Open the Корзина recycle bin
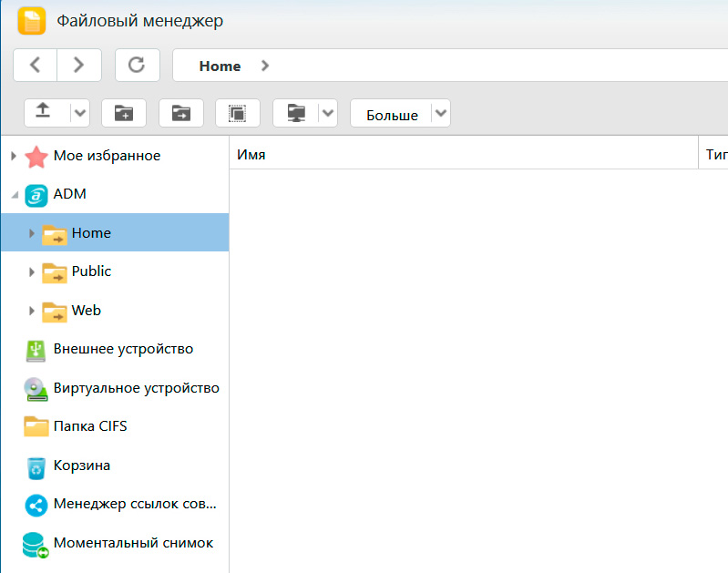This screenshot has height=573, width=728. click(x=81, y=466)
